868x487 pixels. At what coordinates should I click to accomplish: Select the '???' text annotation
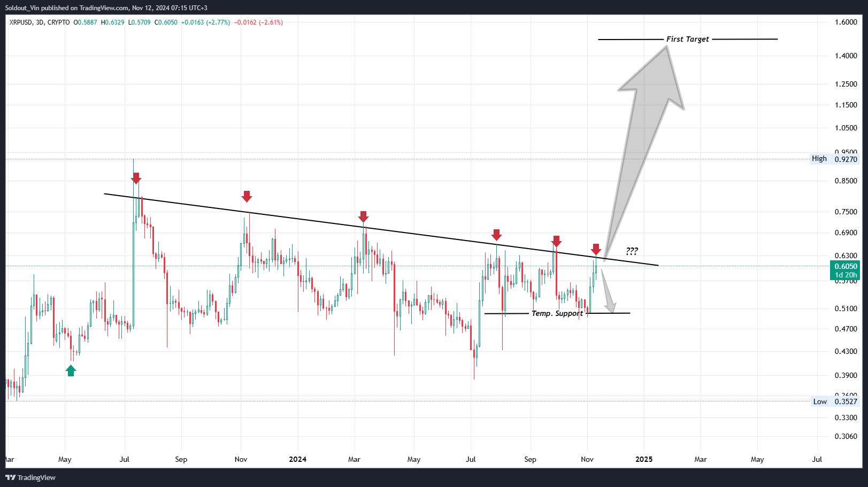(632, 251)
